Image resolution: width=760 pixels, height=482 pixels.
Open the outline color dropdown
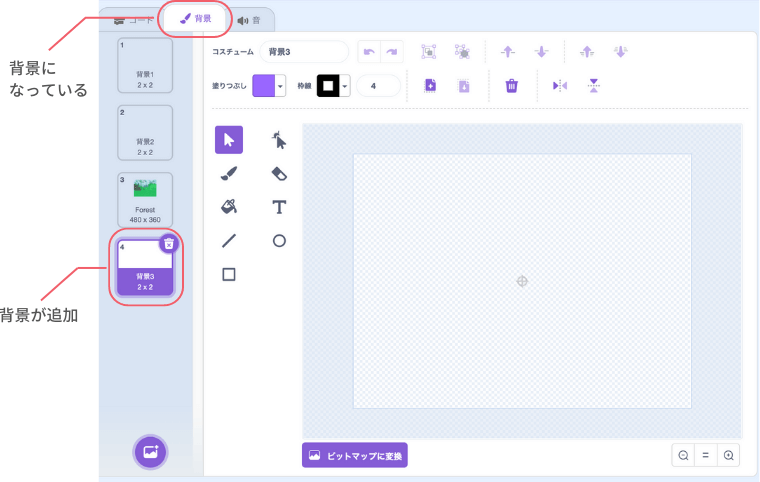pyautogui.click(x=345, y=87)
